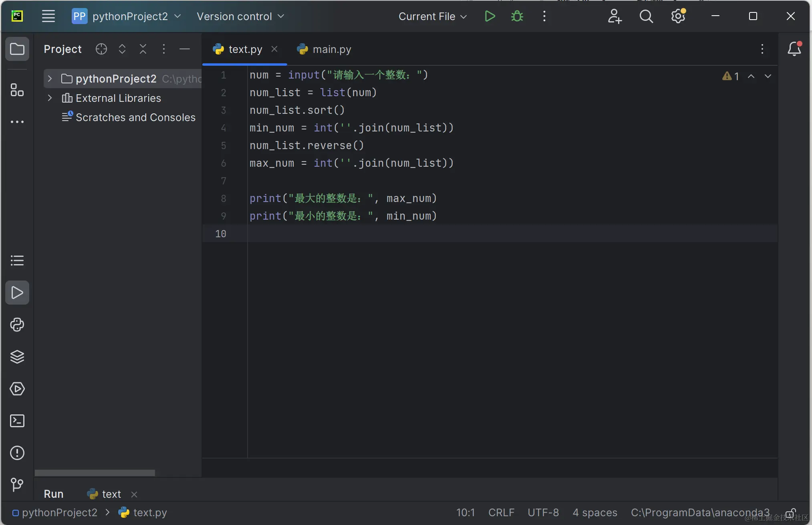
Task: Toggle the Run tool window sidebar button
Action: coord(17,293)
